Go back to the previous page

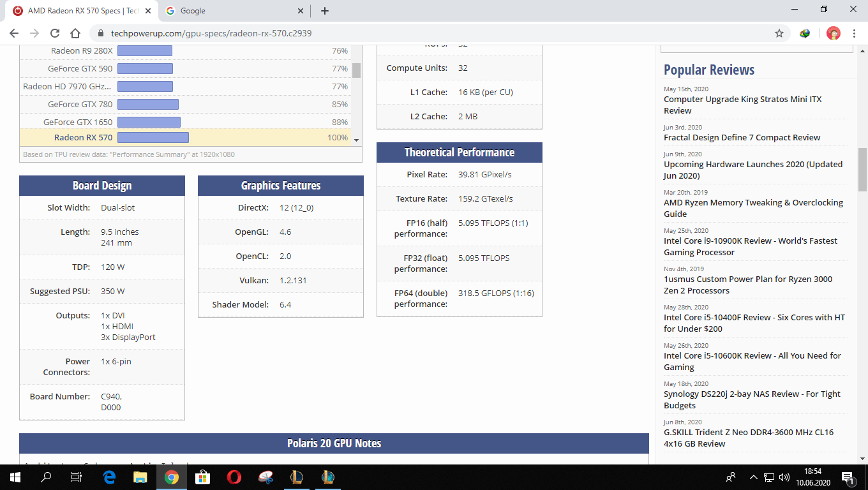(14, 33)
